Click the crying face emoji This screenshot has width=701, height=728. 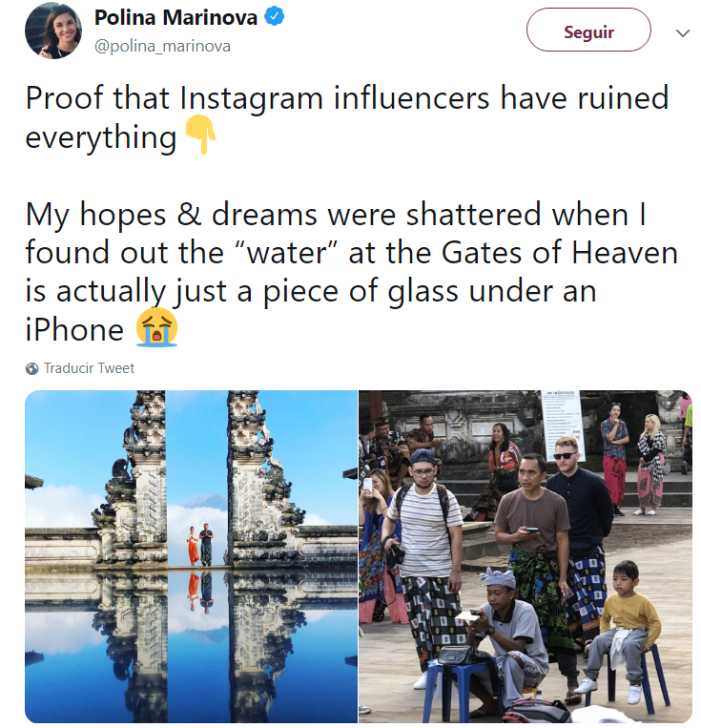[x=156, y=329]
